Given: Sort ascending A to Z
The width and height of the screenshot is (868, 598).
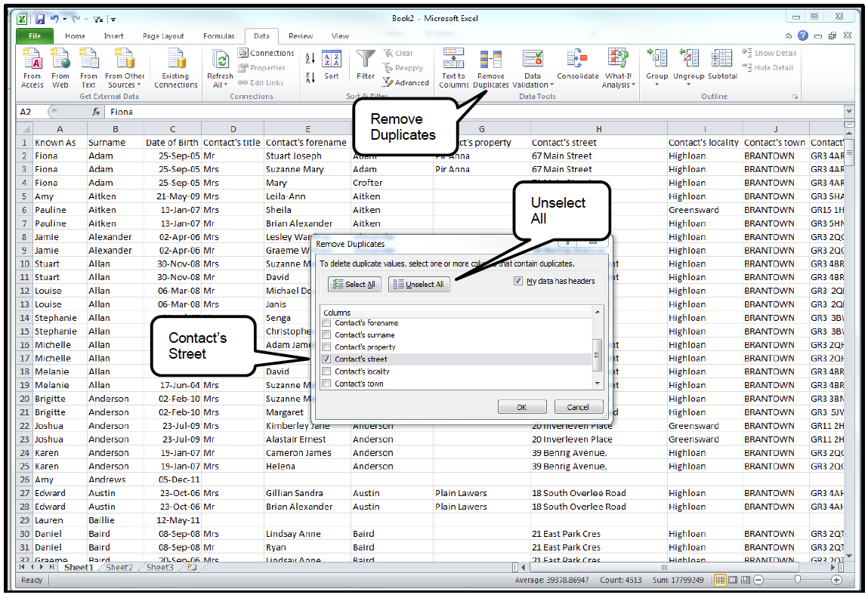Looking at the screenshot, I should pyautogui.click(x=310, y=58).
